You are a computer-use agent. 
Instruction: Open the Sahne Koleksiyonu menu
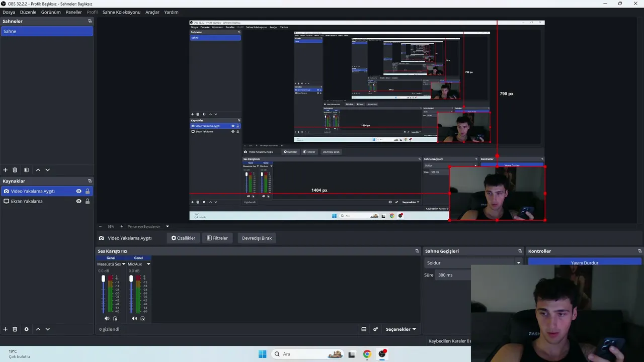(x=121, y=12)
